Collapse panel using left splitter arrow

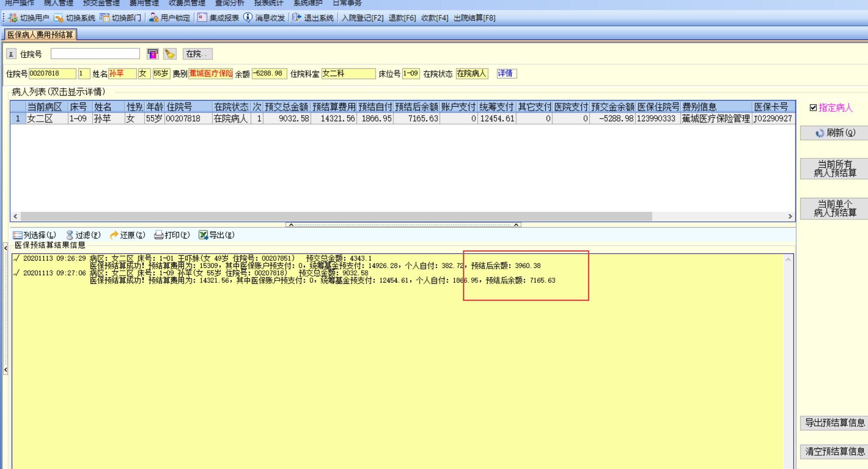click(5, 248)
